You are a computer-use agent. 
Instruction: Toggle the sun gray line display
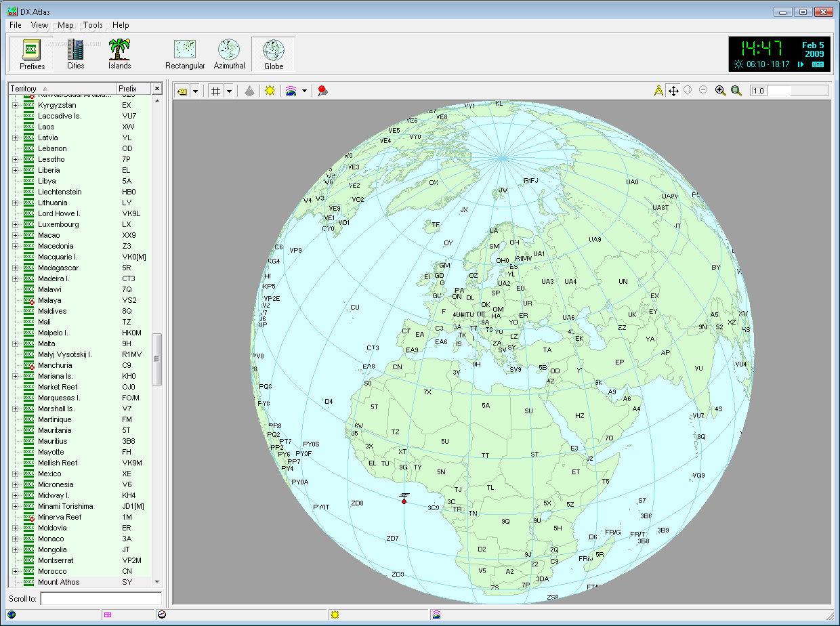point(270,91)
